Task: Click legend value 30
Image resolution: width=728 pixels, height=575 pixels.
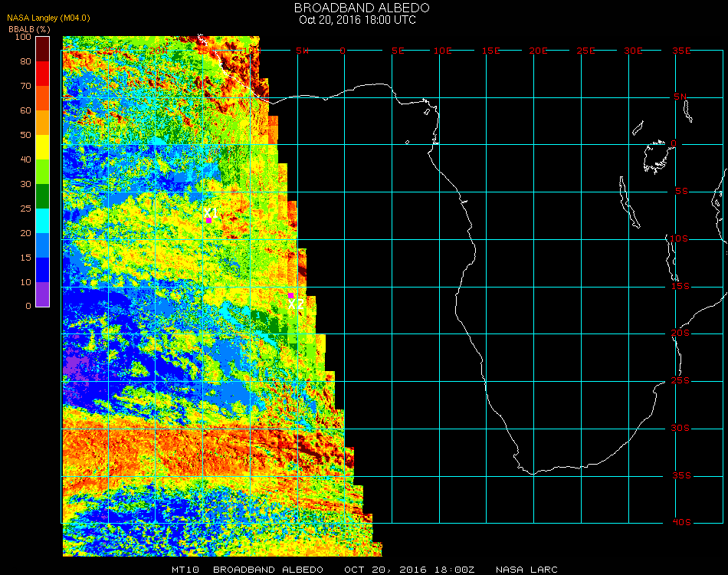Action: tap(25, 185)
